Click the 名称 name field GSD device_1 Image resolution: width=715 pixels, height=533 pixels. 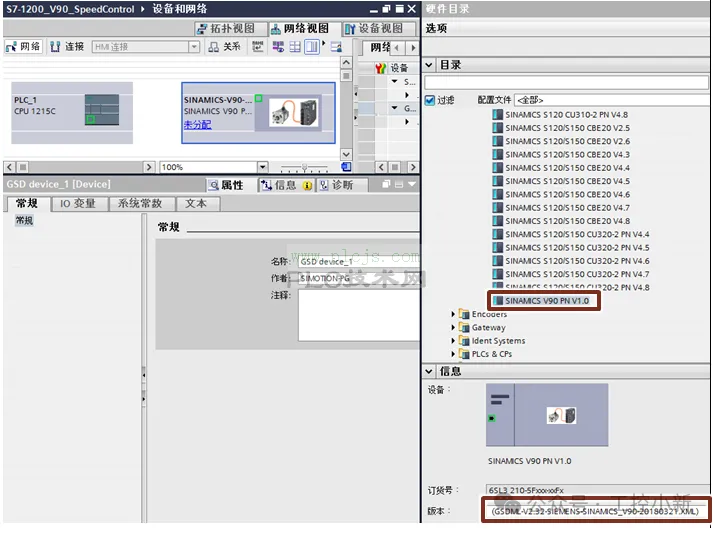pos(359,262)
